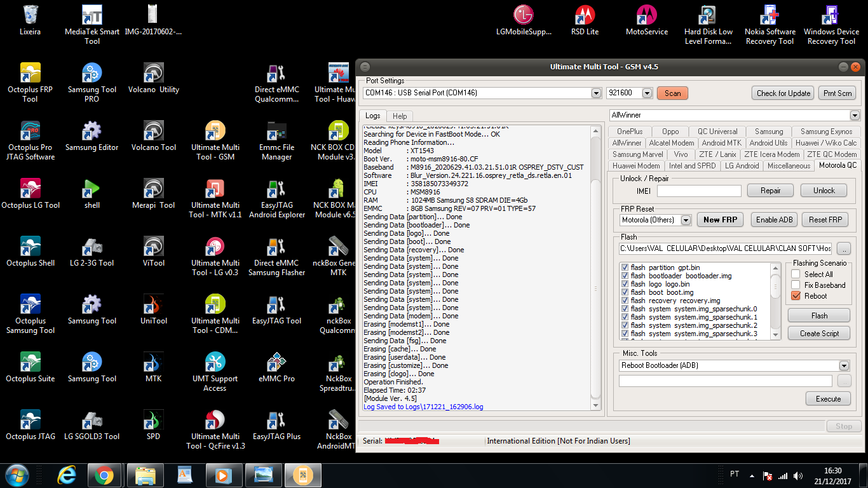The image size is (868, 488).
Task: Uncheck flash recovery recovery.img entry
Action: tap(625, 301)
